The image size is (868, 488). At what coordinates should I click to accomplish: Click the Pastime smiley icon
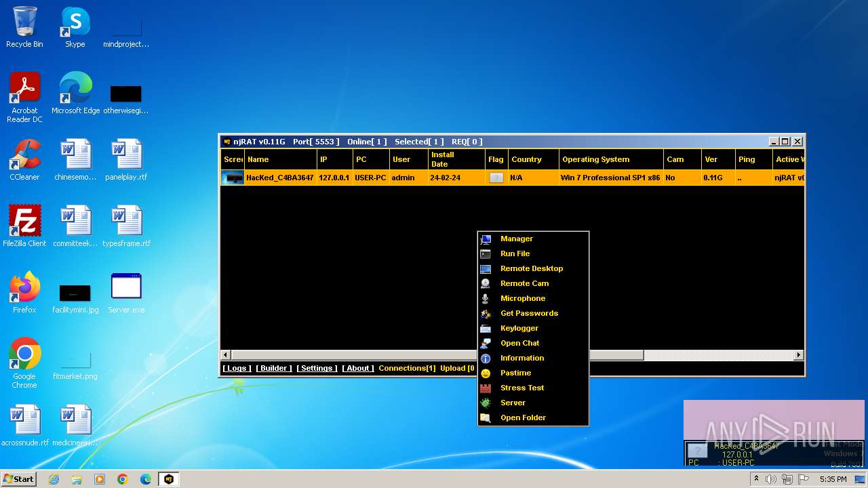point(486,373)
